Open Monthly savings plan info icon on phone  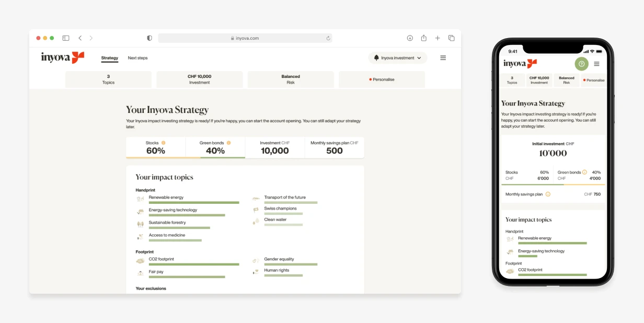(x=547, y=194)
